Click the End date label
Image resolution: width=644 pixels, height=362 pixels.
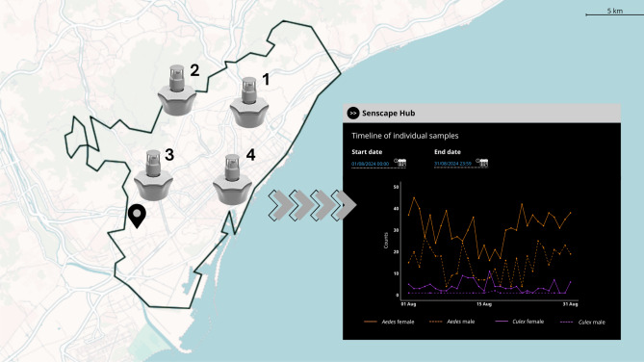coord(448,151)
